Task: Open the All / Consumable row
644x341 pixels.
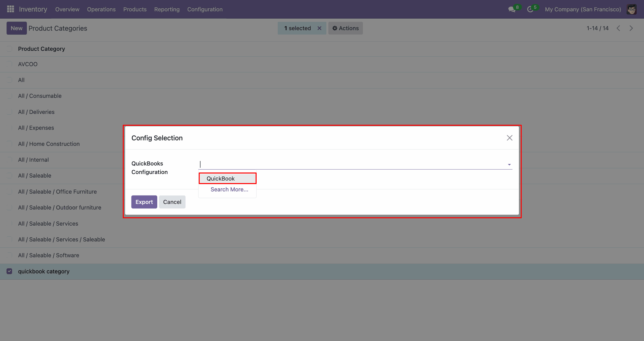Action: coord(322,96)
